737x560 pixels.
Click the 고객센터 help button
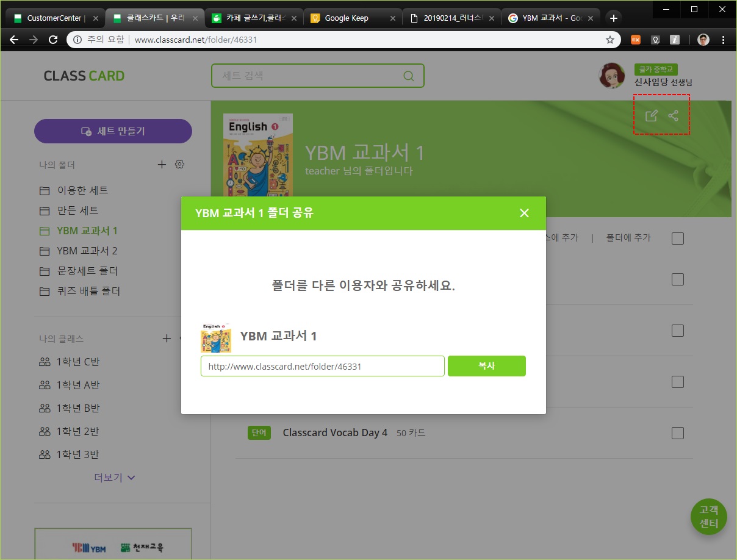click(709, 517)
